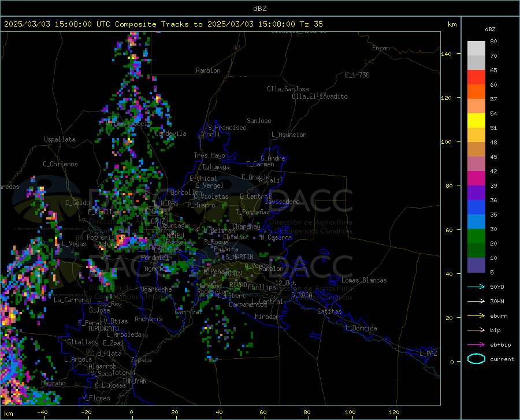Pick the purple swatch above 36 dBZ
The image size is (520, 420).
pyautogui.click(x=476, y=193)
